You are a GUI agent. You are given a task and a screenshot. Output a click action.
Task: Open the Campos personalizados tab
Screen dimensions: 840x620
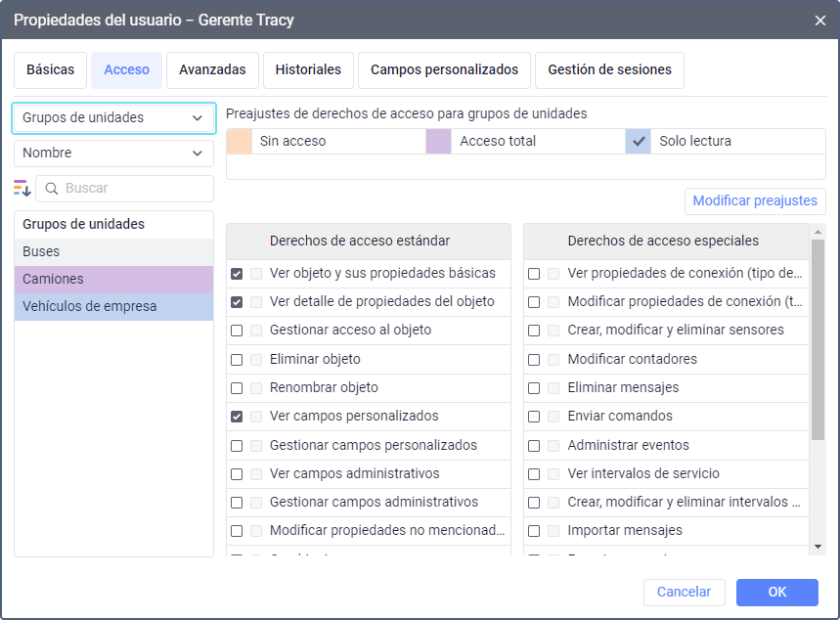pyautogui.click(x=444, y=70)
